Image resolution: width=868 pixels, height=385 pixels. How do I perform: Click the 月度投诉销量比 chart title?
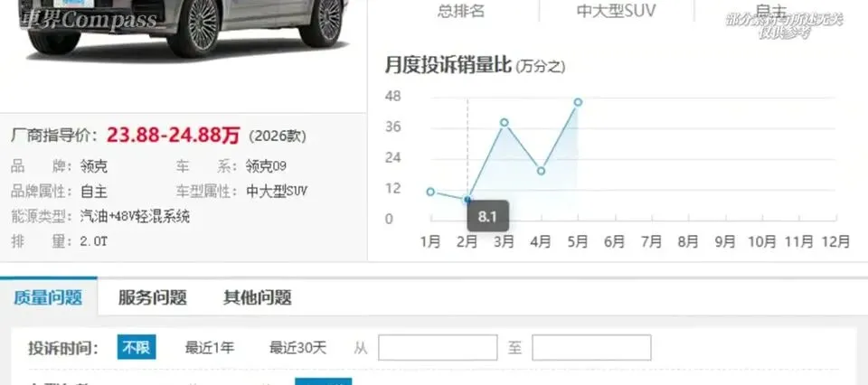[448, 65]
